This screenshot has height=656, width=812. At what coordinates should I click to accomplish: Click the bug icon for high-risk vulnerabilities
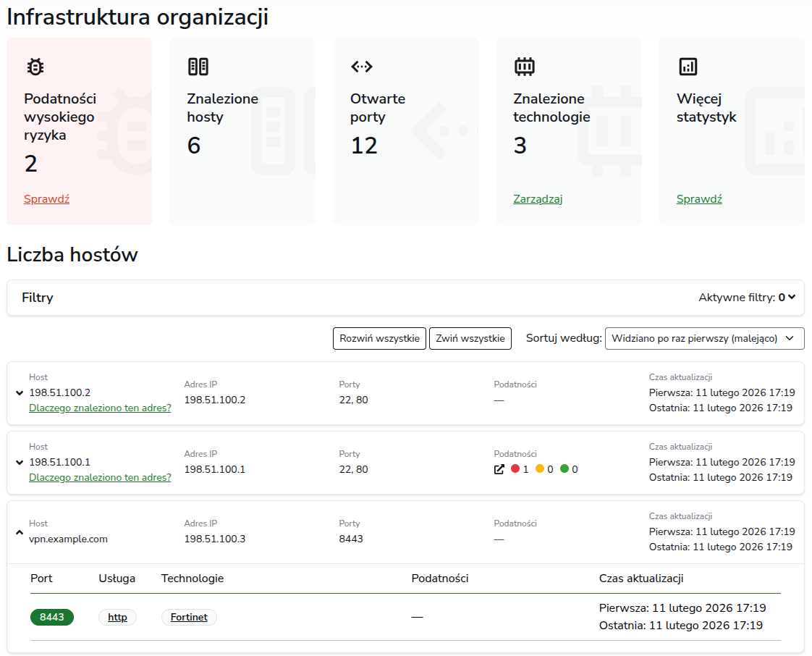pos(35,67)
